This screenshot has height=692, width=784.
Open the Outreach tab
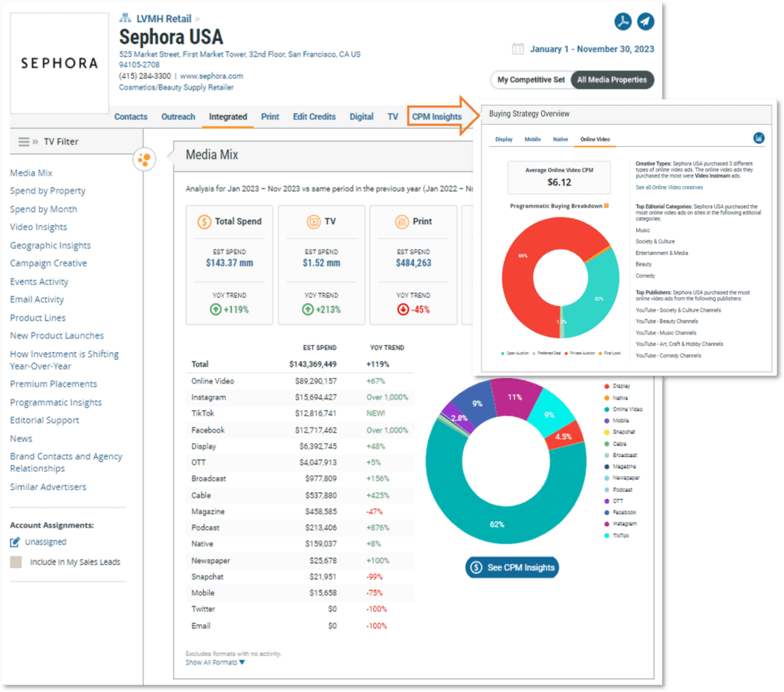(178, 116)
